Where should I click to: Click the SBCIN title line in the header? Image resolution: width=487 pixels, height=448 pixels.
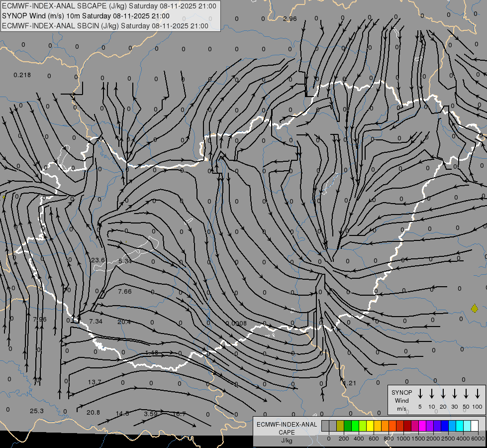pos(105,26)
